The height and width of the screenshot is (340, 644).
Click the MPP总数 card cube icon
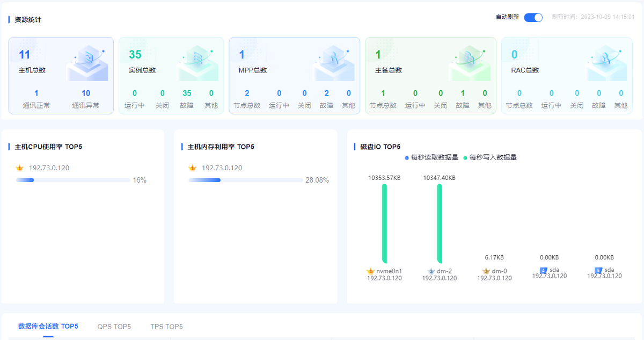(334, 62)
